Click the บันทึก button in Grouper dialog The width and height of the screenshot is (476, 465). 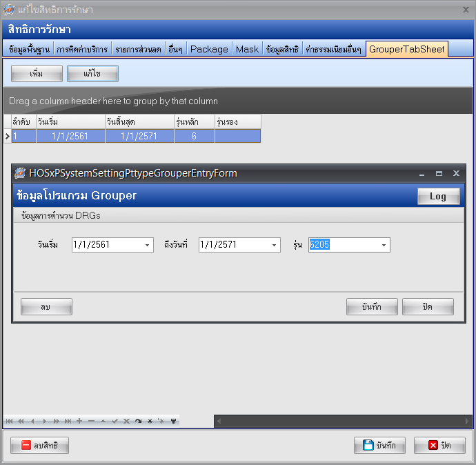(x=372, y=307)
